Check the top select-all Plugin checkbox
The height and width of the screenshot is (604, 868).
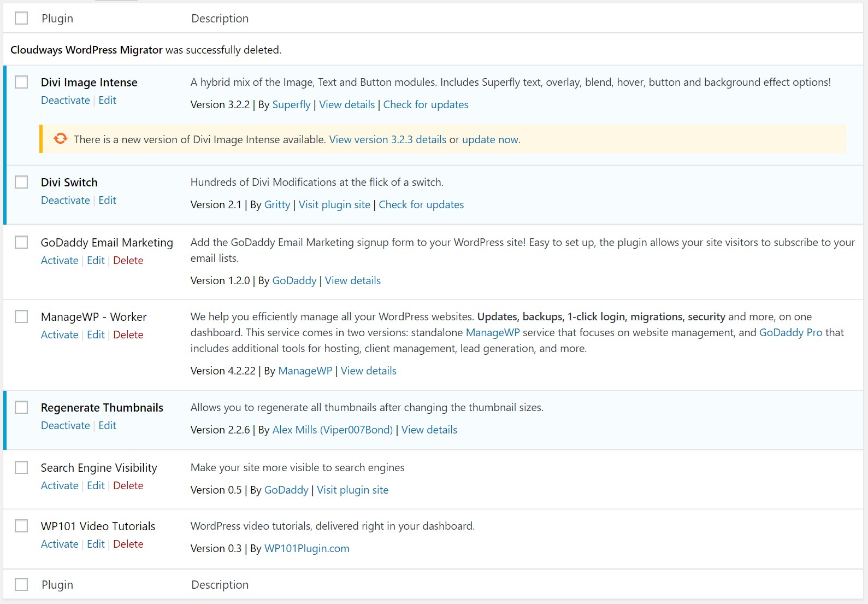[x=21, y=18]
